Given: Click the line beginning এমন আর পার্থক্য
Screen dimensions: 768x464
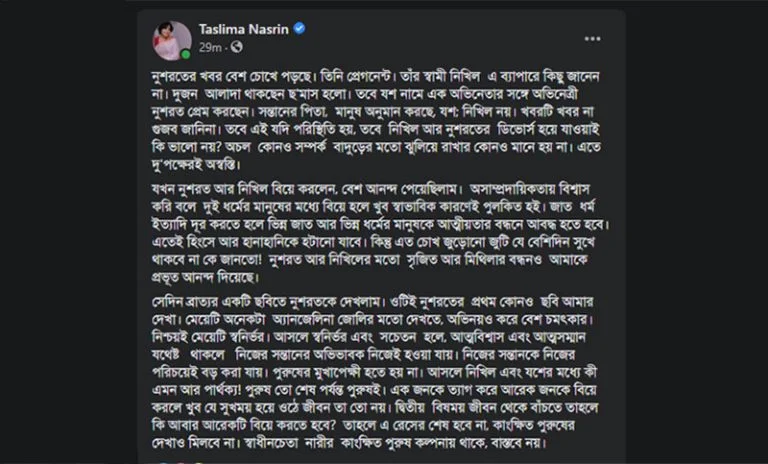Looking at the screenshot, I should pyautogui.click(x=374, y=390).
